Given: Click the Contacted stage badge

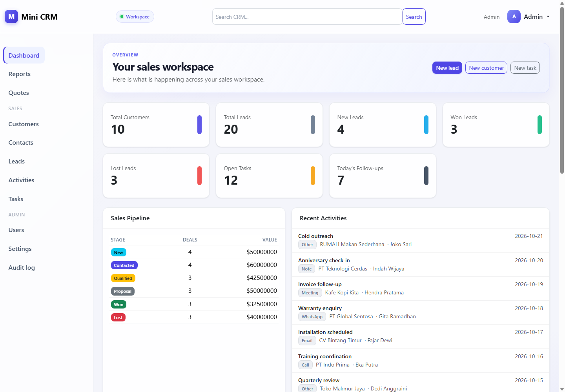Looking at the screenshot, I should pos(124,265).
